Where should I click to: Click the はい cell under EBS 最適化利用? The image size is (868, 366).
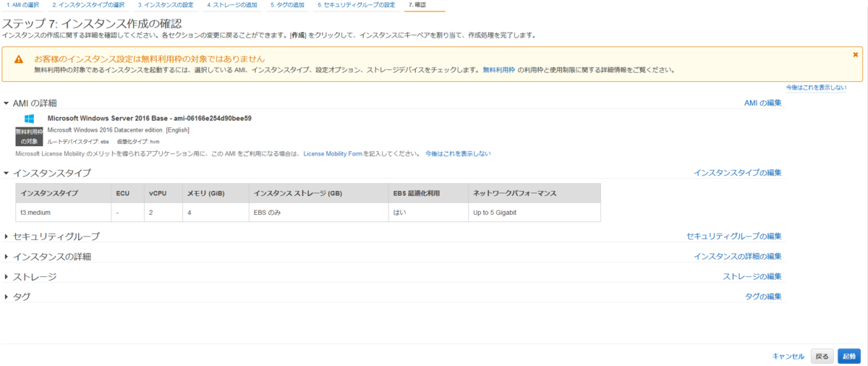(427, 213)
